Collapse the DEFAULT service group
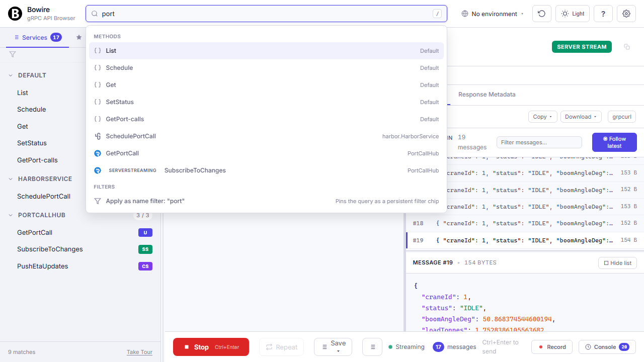 tap(11, 75)
